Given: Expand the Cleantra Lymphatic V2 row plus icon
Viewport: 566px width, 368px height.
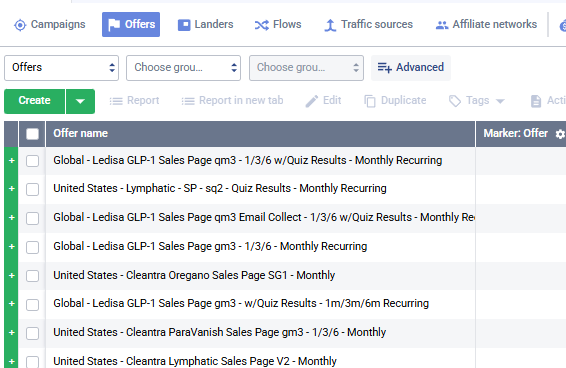Looking at the screenshot, I should [12, 361].
